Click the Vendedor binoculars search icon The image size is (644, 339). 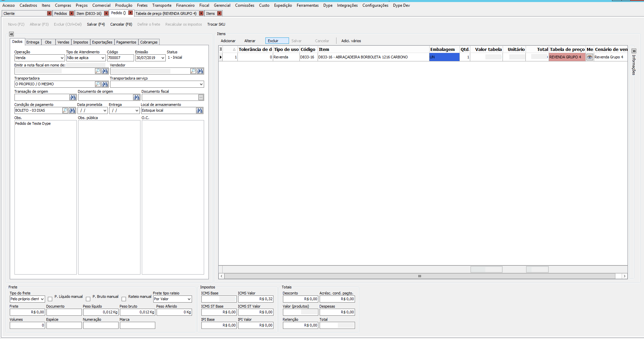[200, 71]
